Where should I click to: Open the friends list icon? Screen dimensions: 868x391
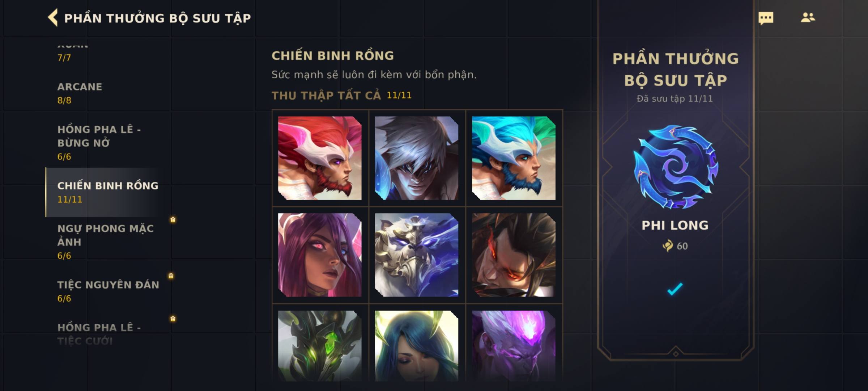click(x=808, y=17)
